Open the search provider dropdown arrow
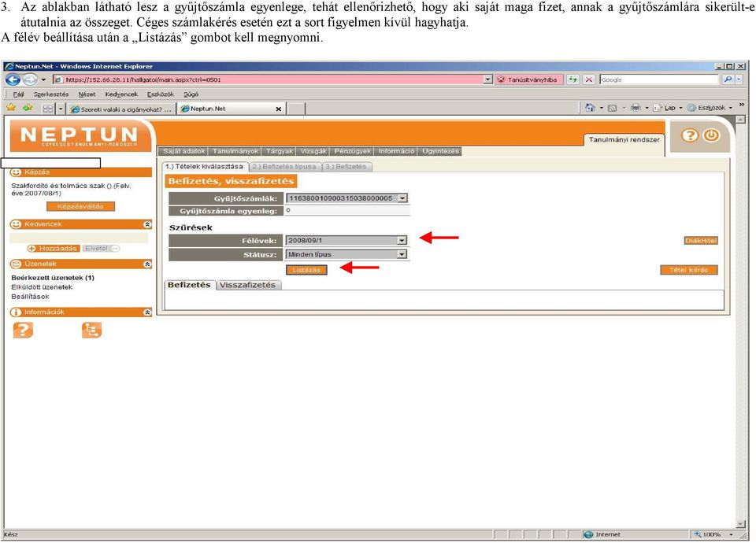 (739, 79)
